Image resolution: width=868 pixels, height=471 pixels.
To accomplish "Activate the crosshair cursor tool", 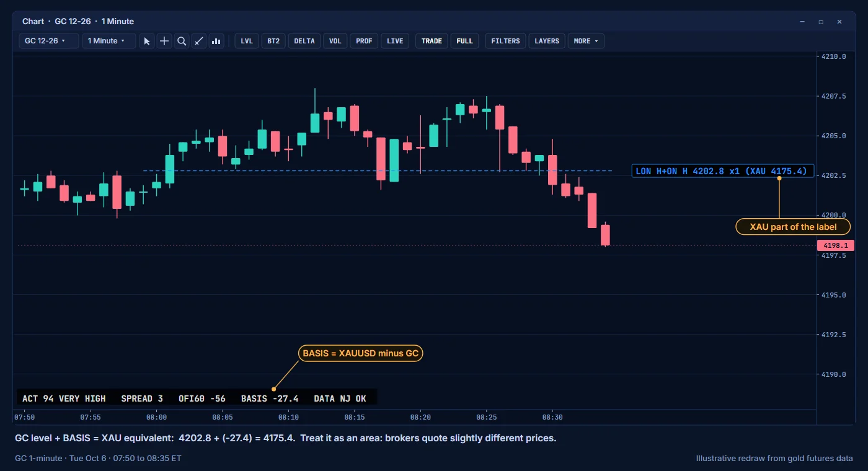I will (164, 41).
